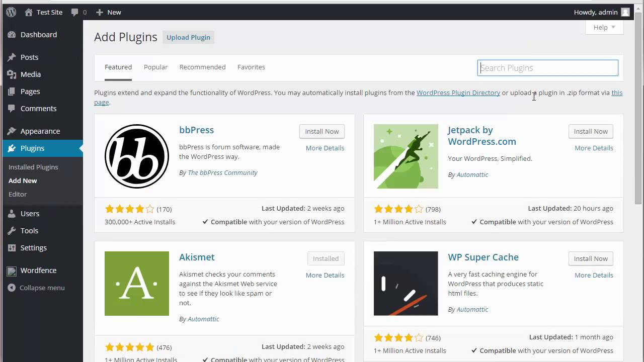The image size is (644, 362).
Task: Open Automattic author link under Jetpack
Action: point(472,174)
